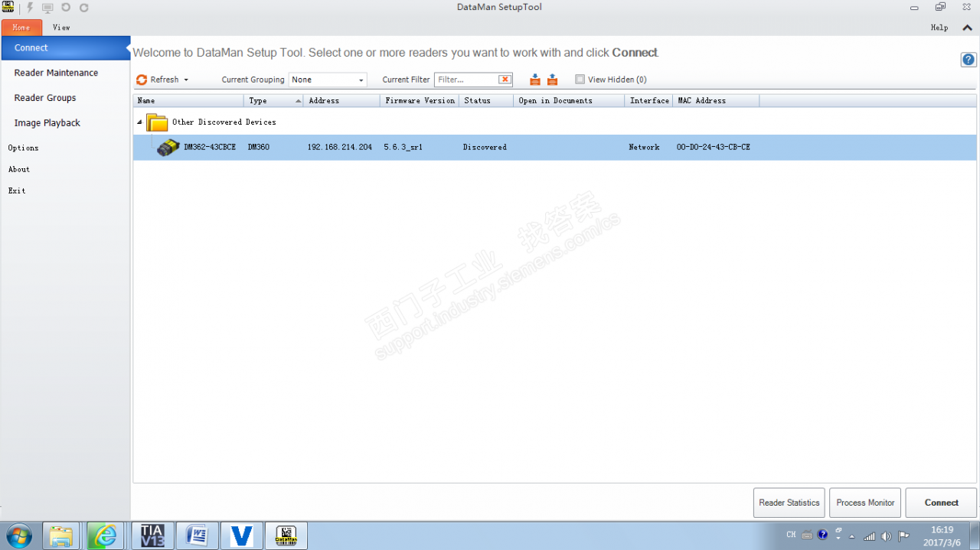
Task: Open the Reader Maintenance menu item
Action: point(56,73)
